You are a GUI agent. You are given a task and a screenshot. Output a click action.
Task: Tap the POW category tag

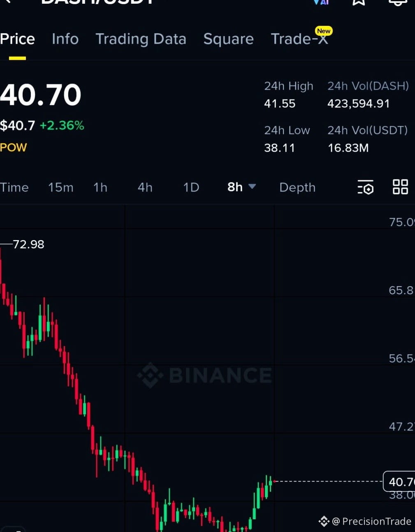pyautogui.click(x=14, y=147)
